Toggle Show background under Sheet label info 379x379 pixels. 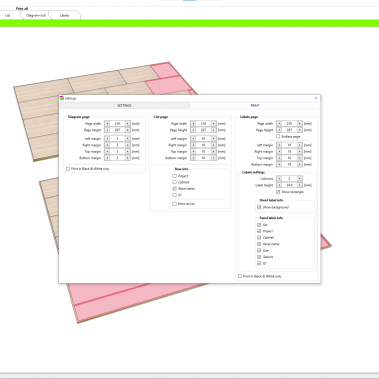coord(259,207)
